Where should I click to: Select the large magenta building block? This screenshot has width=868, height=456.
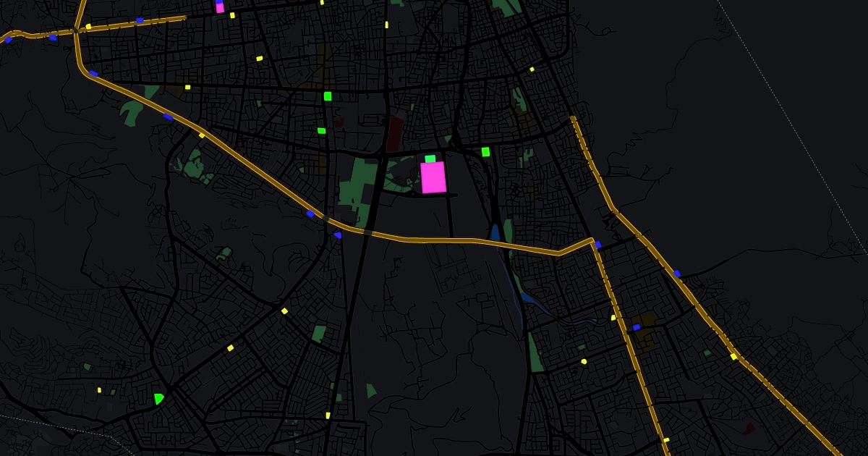coord(433,177)
